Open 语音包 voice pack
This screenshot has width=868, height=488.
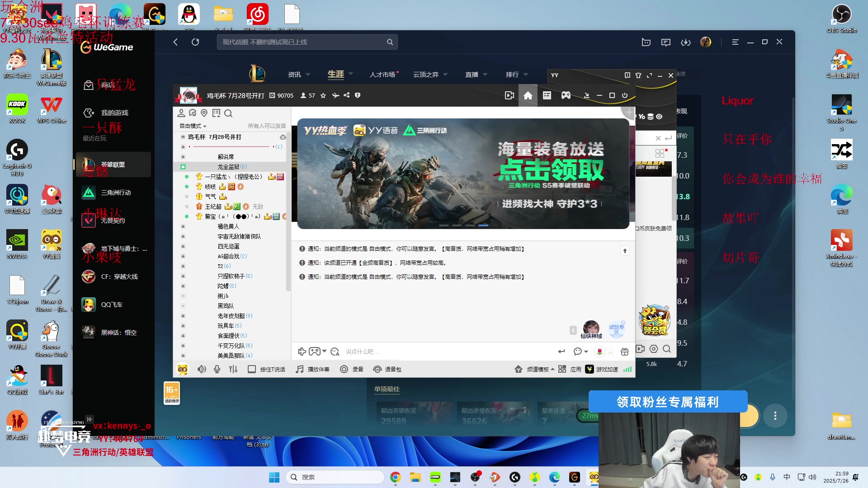click(x=387, y=369)
